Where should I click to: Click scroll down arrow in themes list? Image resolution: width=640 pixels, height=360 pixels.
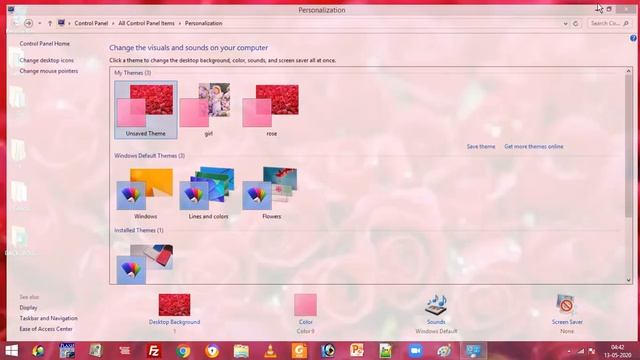click(x=629, y=280)
